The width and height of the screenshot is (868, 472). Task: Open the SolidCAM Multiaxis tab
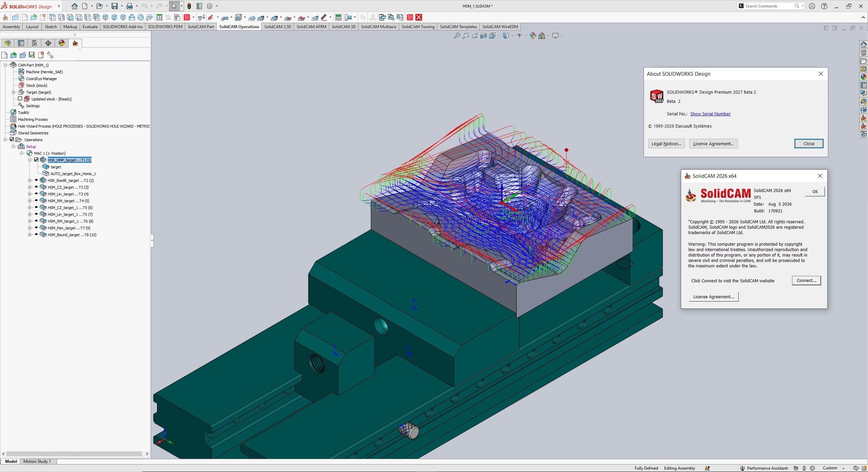[378, 27]
